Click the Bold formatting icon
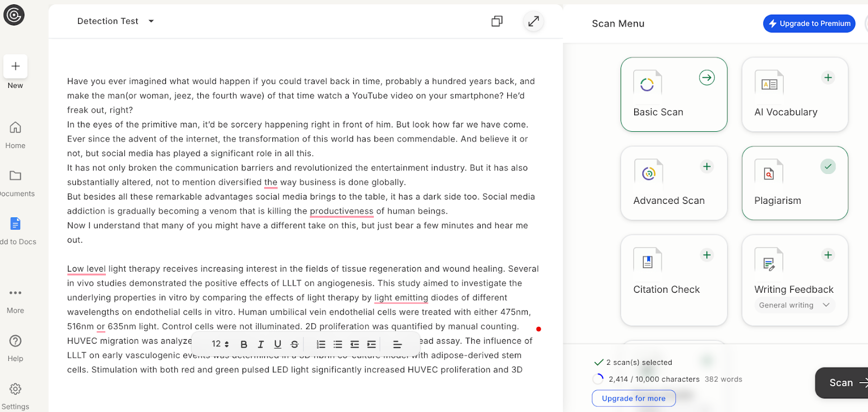 tap(244, 344)
